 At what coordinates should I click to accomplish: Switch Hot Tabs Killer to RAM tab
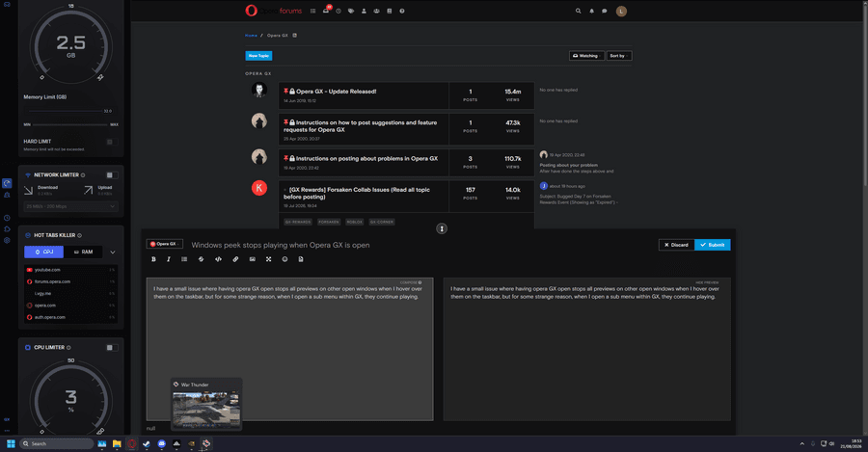point(83,252)
